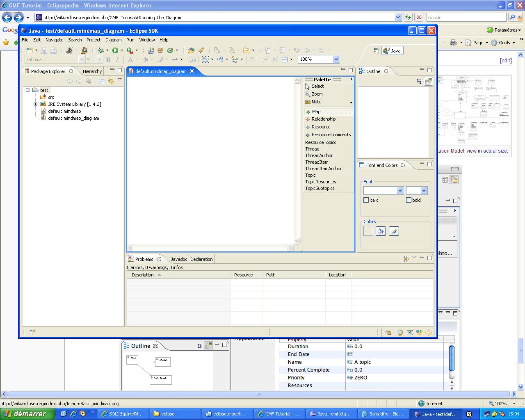Toggle the italic checkbox
525x420 pixels.
366,200
